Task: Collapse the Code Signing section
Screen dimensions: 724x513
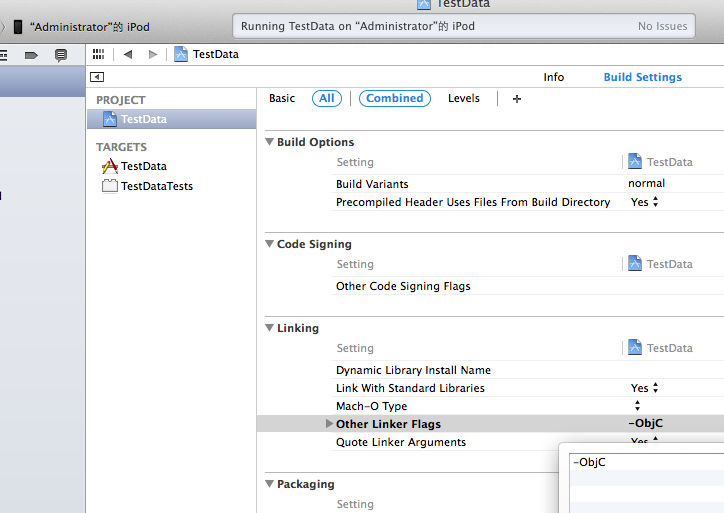Action: 270,244
